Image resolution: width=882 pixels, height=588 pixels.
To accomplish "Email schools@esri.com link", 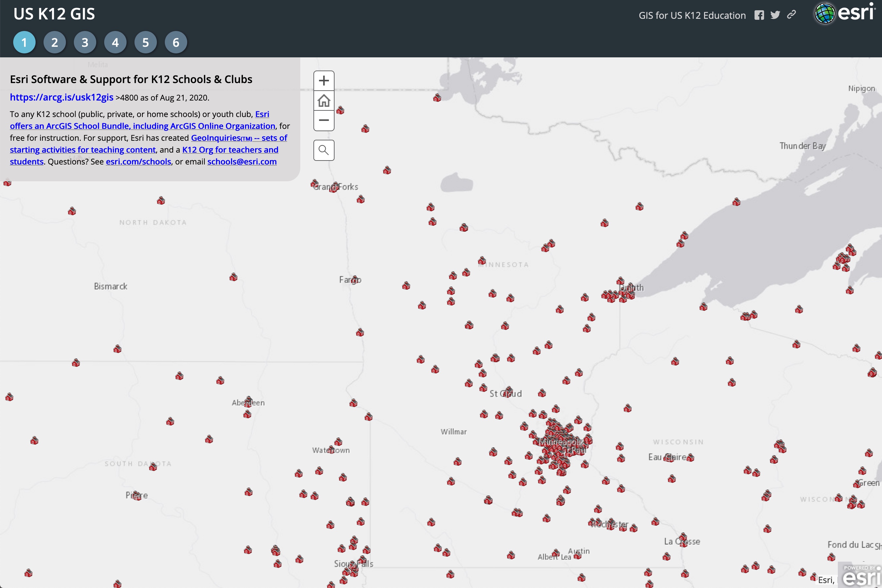I will click(242, 162).
